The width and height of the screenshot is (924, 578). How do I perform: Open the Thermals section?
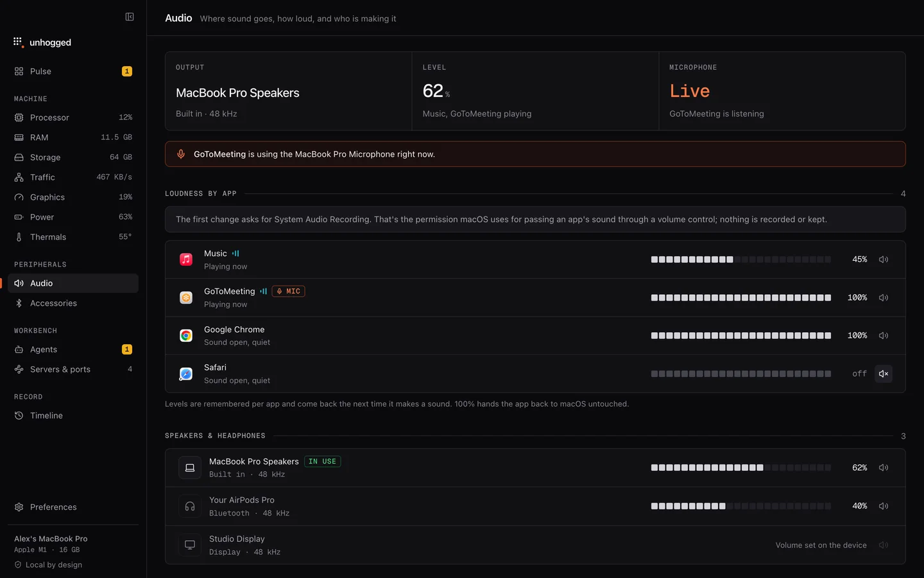(x=73, y=237)
